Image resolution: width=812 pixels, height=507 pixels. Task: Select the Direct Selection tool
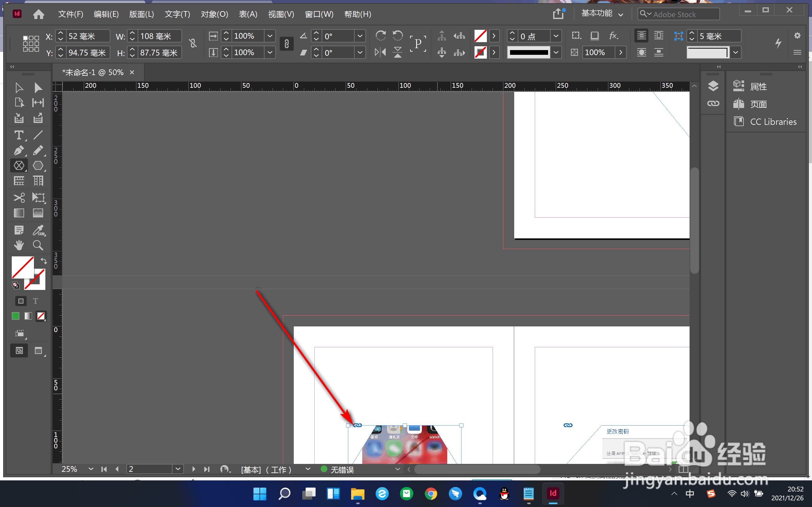(38, 87)
